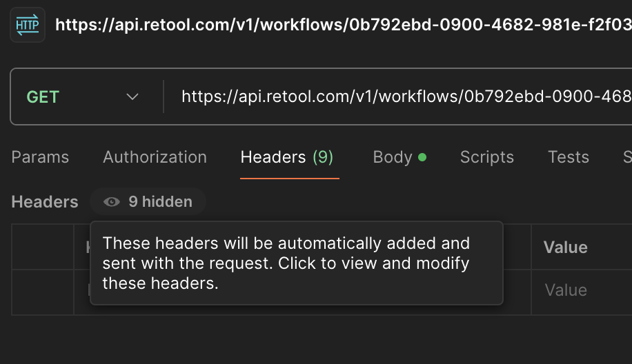Focus the empty Value input cell
Screen dimensions: 632x364
pyautogui.click(x=582, y=291)
